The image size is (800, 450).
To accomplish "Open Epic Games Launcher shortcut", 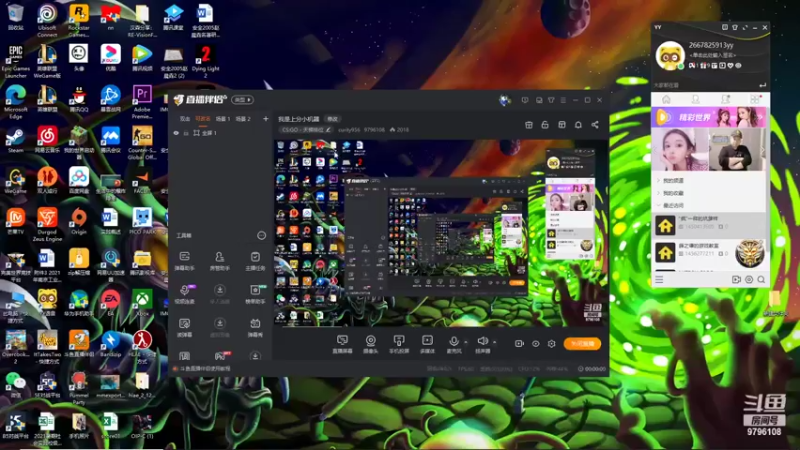I will [x=15, y=61].
